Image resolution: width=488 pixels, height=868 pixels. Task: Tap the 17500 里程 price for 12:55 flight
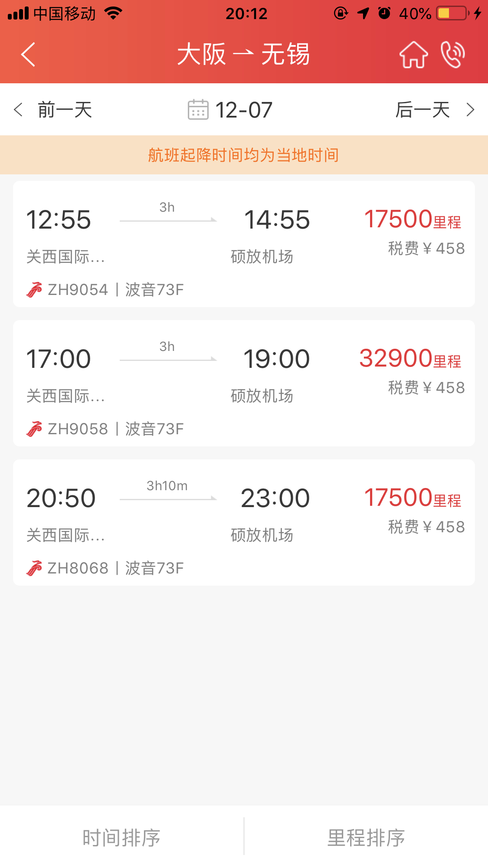click(x=413, y=219)
